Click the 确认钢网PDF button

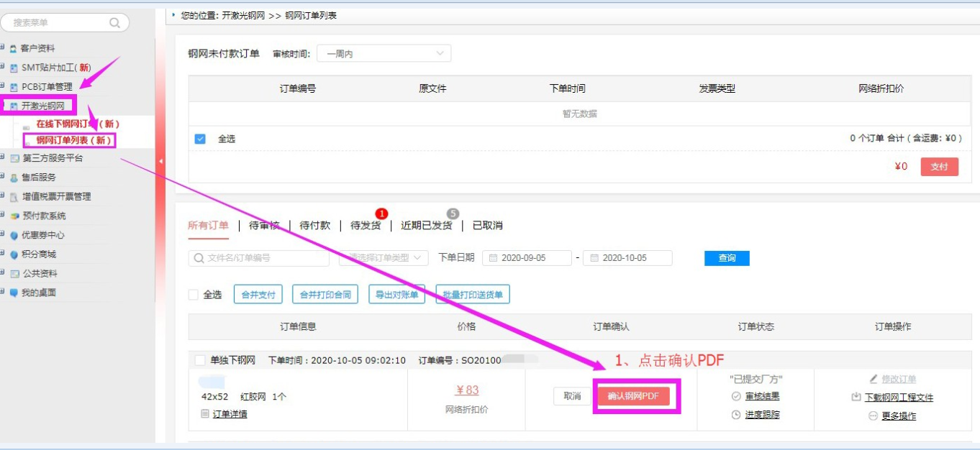point(633,396)
